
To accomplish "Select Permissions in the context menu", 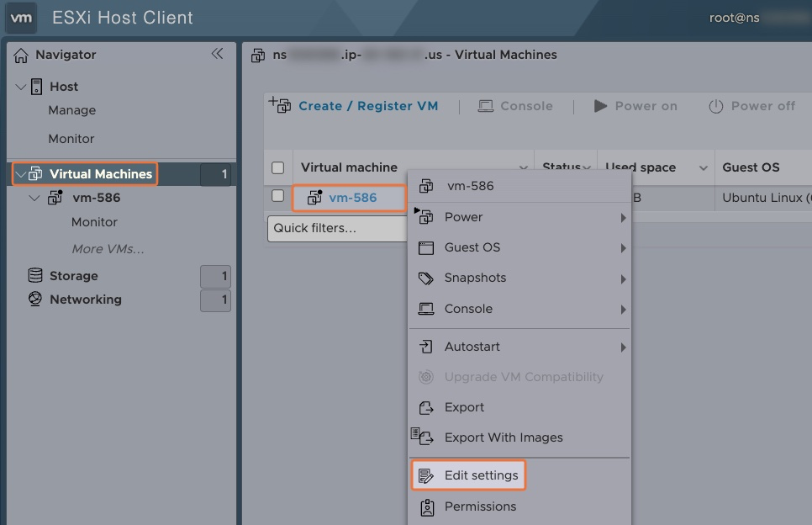I will (520, 506).
